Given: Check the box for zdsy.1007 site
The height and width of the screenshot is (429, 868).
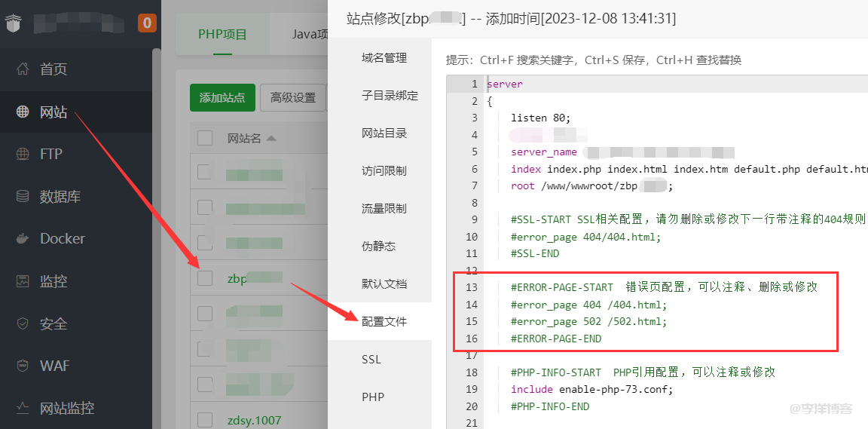Looking at the screenshot, I should coord(205,419).
